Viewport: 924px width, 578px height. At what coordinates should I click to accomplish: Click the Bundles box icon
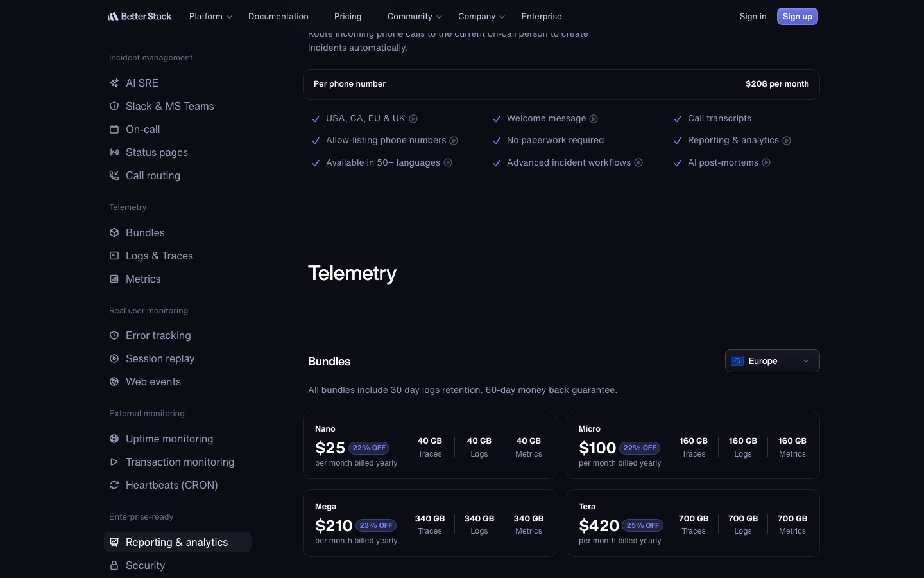114,232
